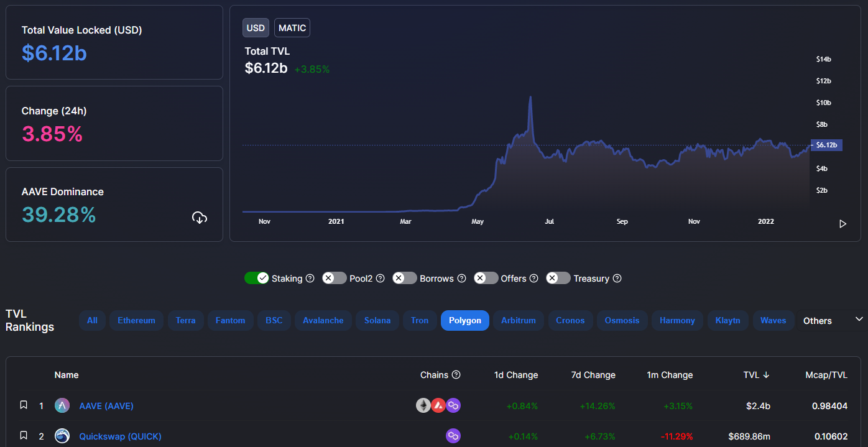Switch chart denomination to MATIC

pyautogui.click(x=292, y=28)
